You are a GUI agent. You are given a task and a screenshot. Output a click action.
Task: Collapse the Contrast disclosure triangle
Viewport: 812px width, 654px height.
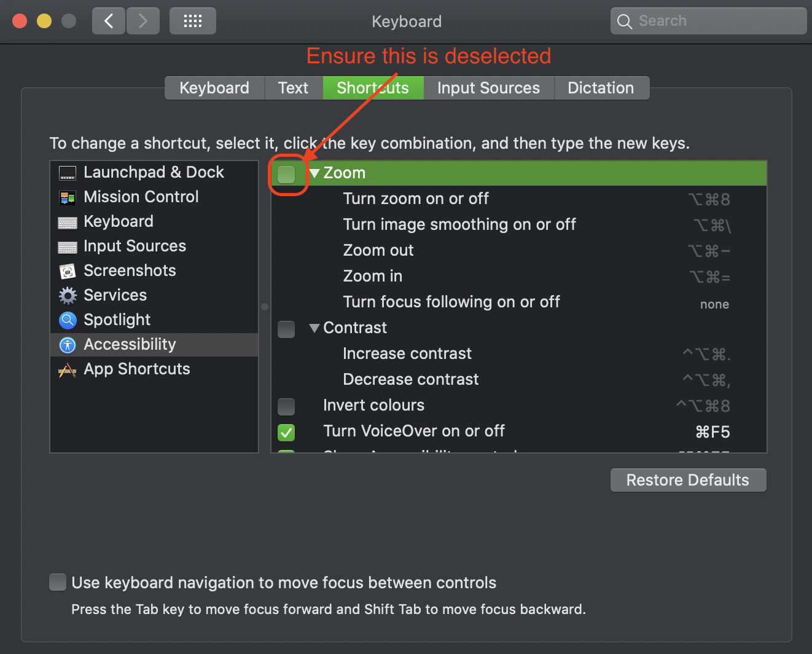pos(314,328)
